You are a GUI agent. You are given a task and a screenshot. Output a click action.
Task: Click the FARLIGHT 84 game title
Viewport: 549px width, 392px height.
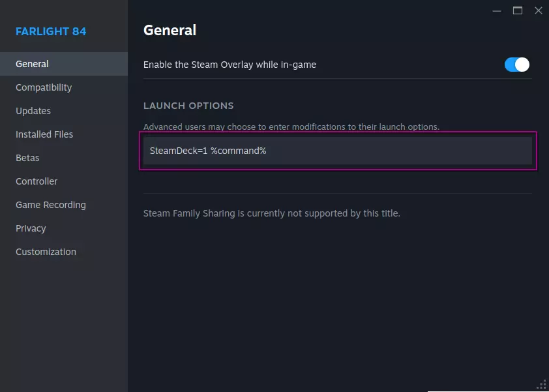51,31
